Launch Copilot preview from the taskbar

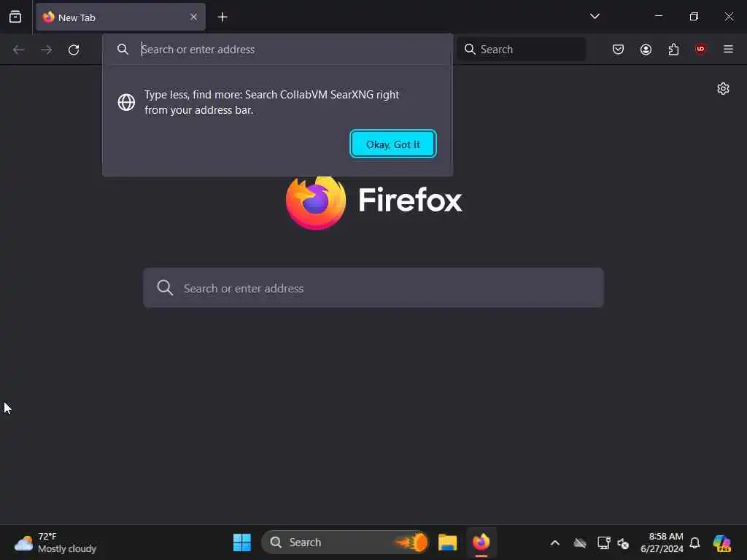click(x=721, y=542)
